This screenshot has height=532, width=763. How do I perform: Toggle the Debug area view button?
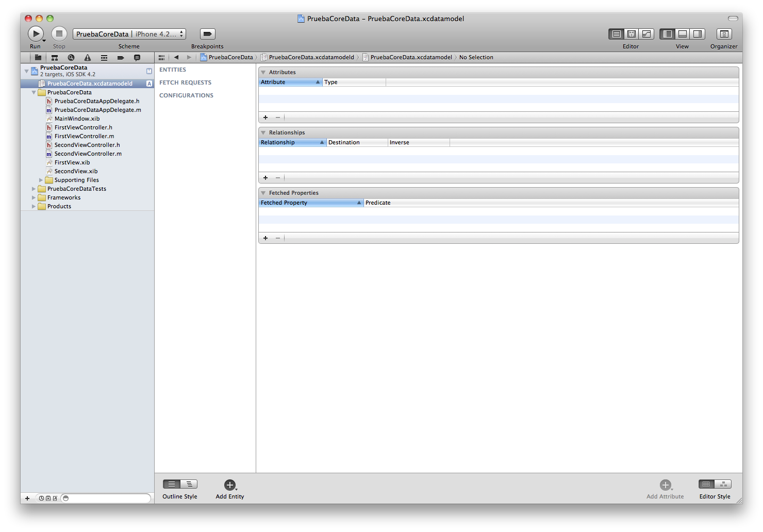pyautogui.click(x=682, y=34)
